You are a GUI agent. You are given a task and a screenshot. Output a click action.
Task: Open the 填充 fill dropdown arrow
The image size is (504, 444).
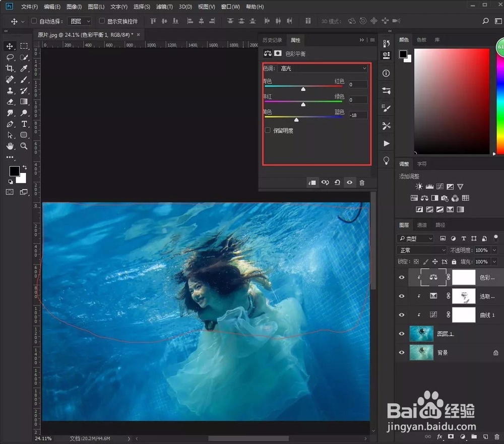pyautogui.click(x=494, y=262)
